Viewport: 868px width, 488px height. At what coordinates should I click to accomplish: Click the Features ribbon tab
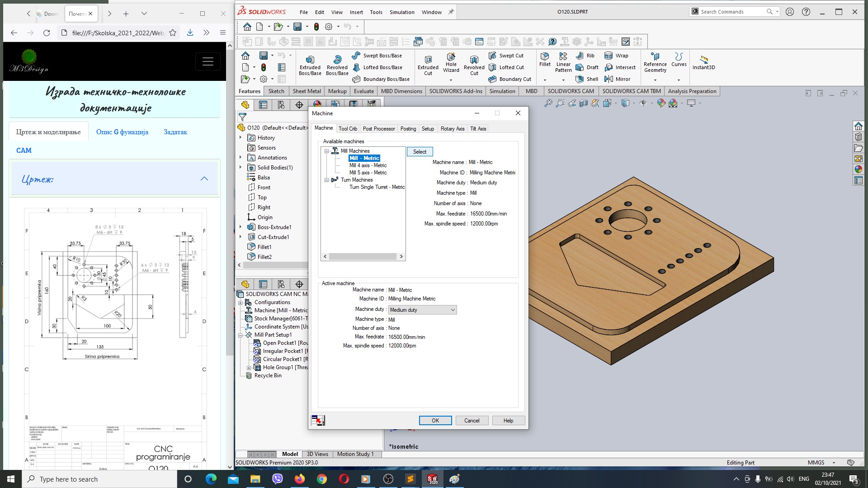pyautogui.click(x=249, y=90)
